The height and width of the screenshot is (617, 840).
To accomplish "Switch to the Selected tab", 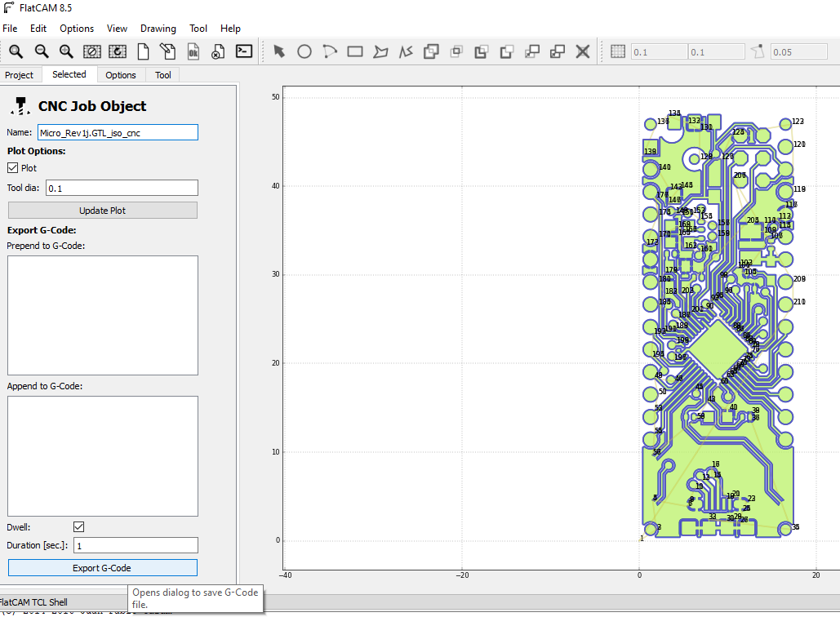I will (69, 74).
